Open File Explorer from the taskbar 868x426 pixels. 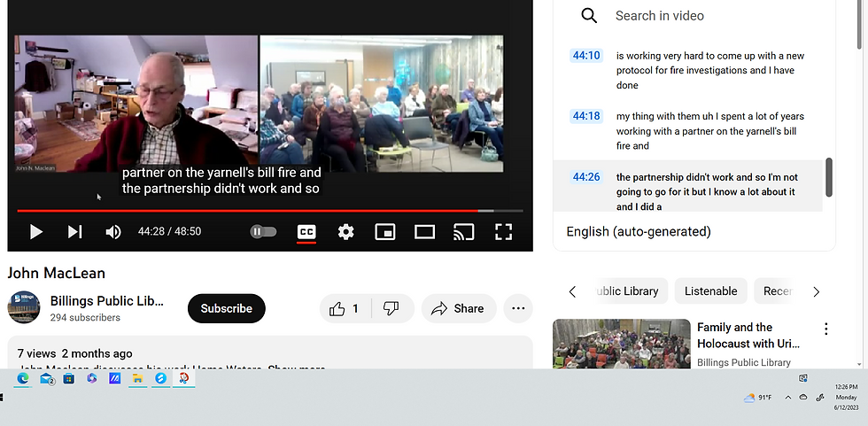click(137, 378)
